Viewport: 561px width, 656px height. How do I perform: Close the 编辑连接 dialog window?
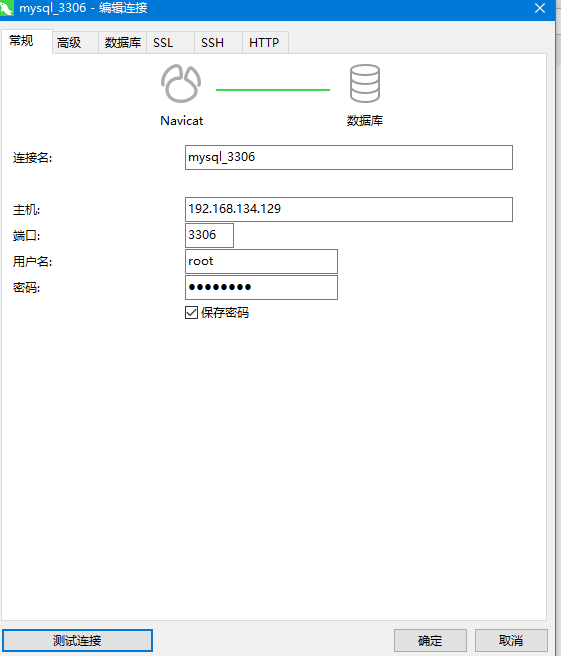point(540,8)
